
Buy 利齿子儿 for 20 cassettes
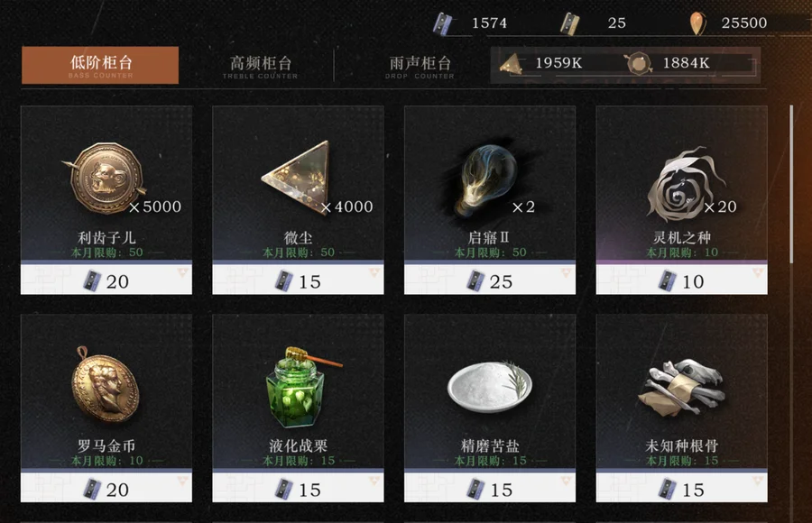(x=106, y=280)
